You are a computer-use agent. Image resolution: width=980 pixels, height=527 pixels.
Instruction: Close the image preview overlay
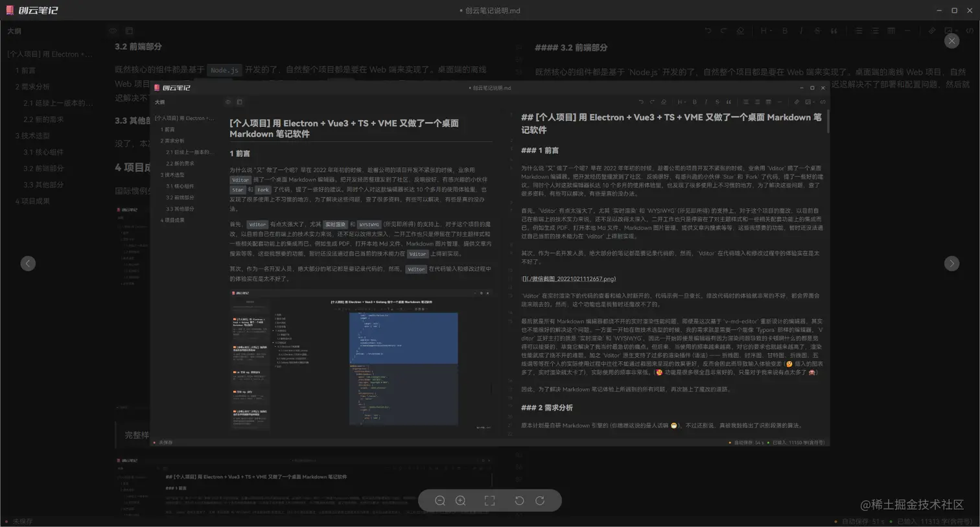tap(951, 41)
